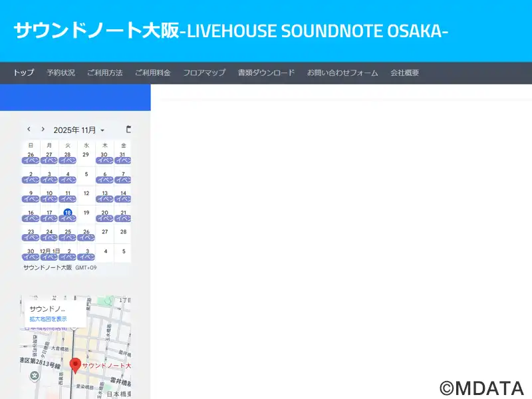
Task: Open お問い合わせフォーム from the navigation
Action: (342, 72)
